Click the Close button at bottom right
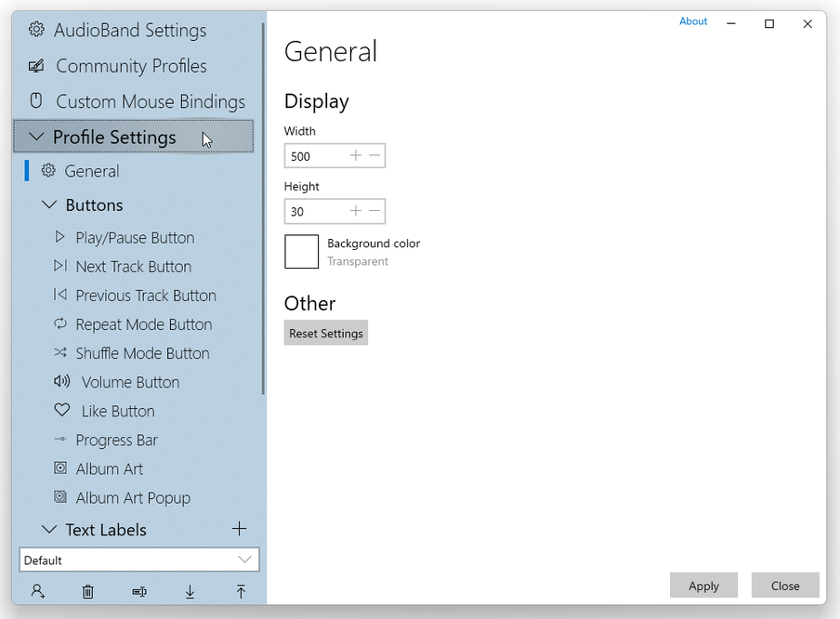Screen dimensions: 840x619 click(x=785, y=586)
